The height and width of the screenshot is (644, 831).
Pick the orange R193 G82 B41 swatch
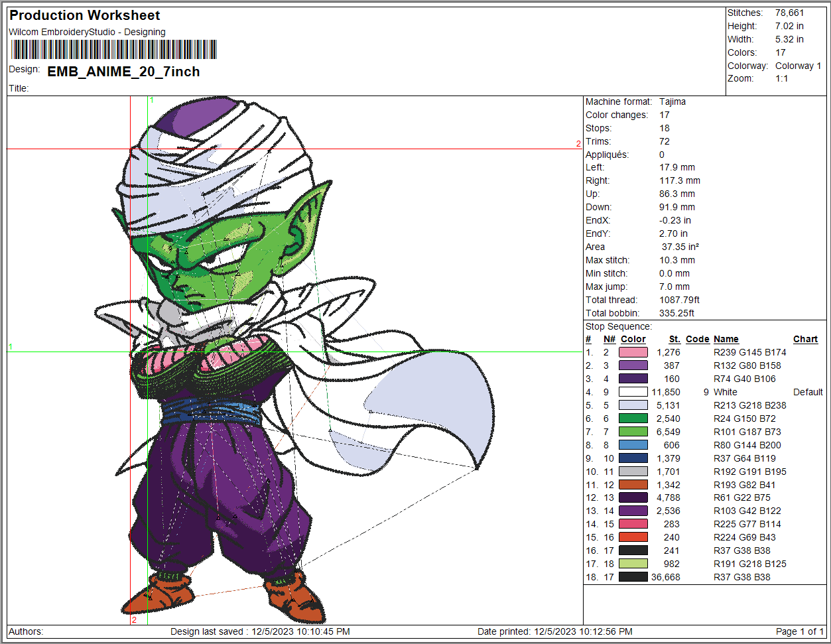[633, 485]
